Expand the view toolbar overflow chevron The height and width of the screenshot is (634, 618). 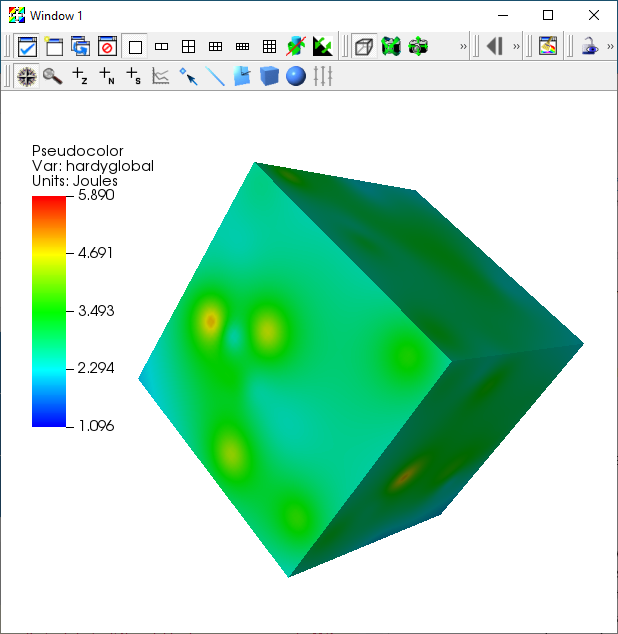(463, 46)
